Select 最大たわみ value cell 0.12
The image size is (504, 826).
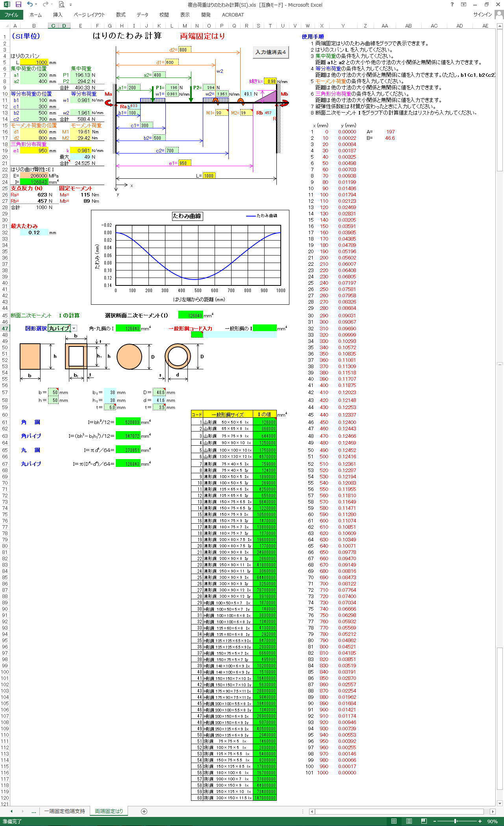tap(34, 232)
